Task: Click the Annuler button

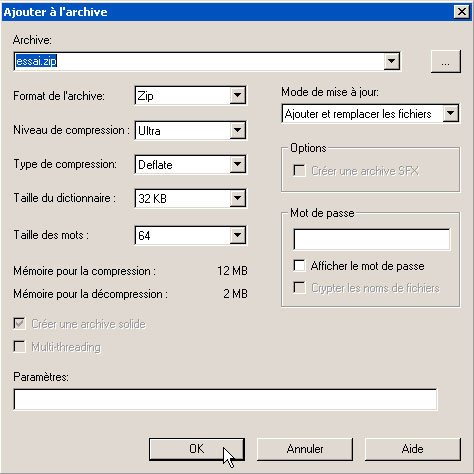Action: [305, 449]
